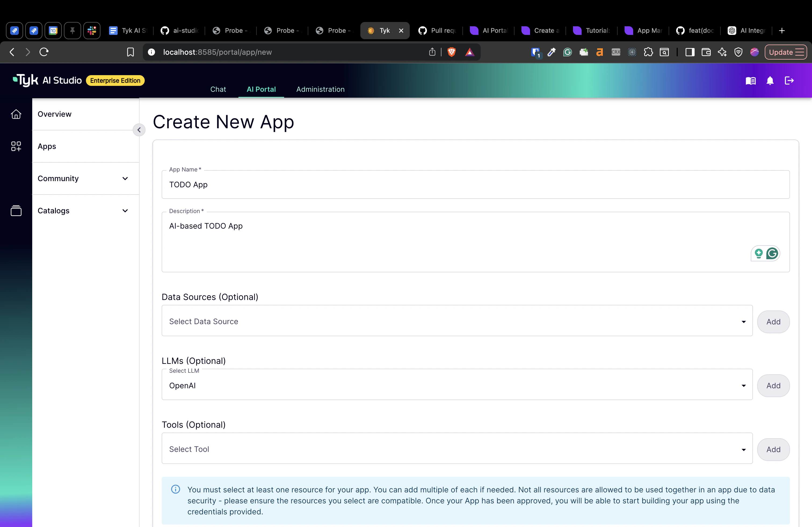This screenshot has width=812, height=527.
Task: Open the documentation book icon in header
Action: click(751, 81)
